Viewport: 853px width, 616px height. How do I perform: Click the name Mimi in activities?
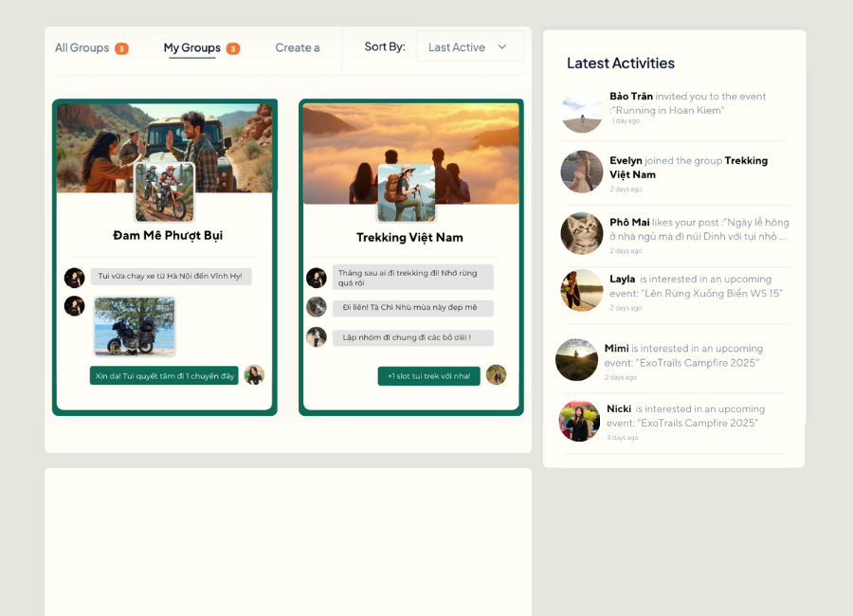[x=616, y=348]
